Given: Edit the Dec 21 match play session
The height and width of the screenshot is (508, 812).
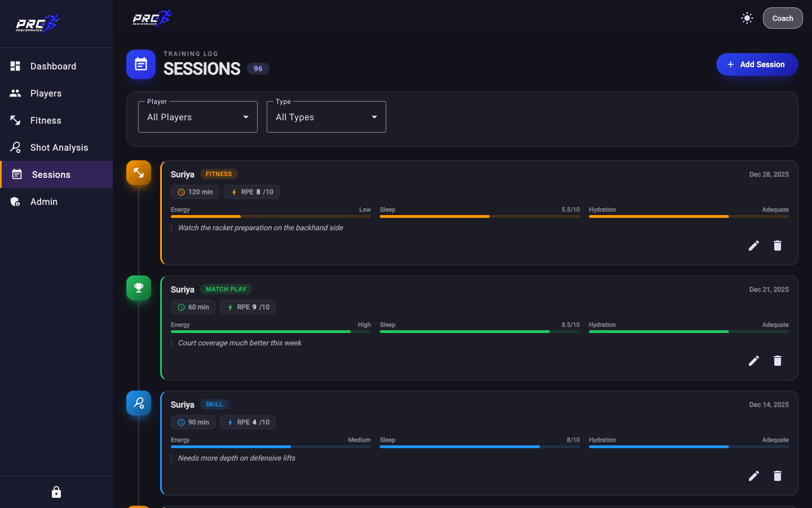Looking at the screenshot, I should 754,361.
